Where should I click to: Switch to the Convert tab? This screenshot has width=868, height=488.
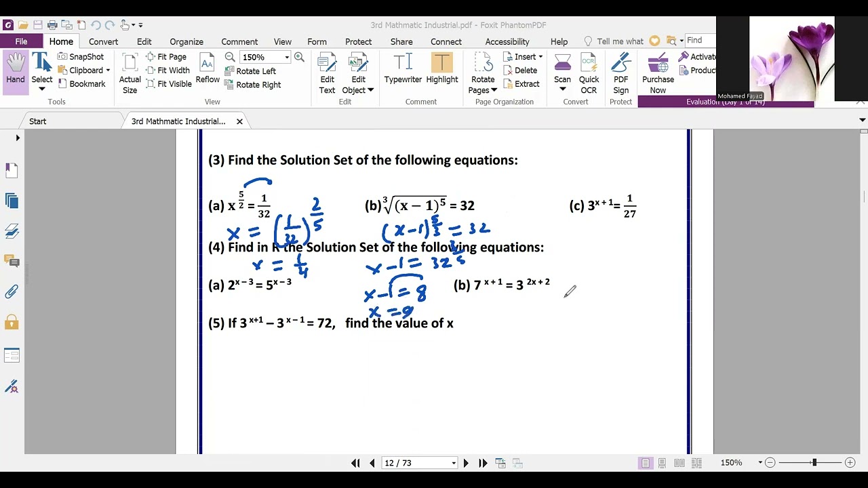click(x=103, y=41)
